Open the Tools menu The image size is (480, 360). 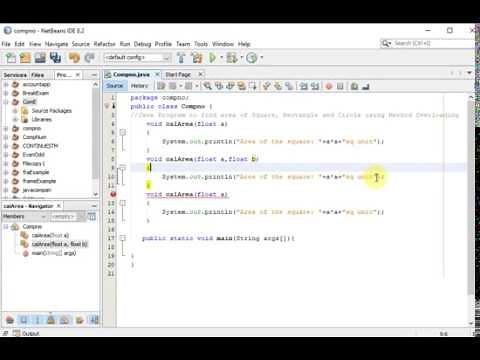[201, 44]
